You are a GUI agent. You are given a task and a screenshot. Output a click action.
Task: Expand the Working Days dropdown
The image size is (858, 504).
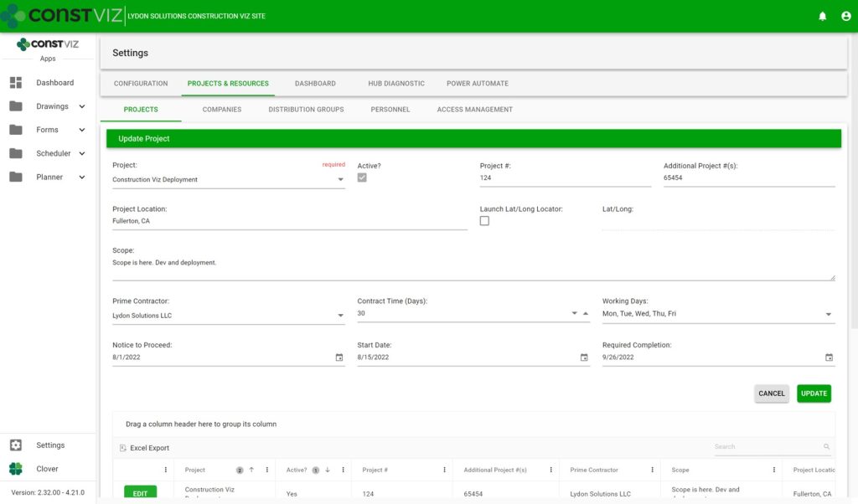[x=829, y=315]
